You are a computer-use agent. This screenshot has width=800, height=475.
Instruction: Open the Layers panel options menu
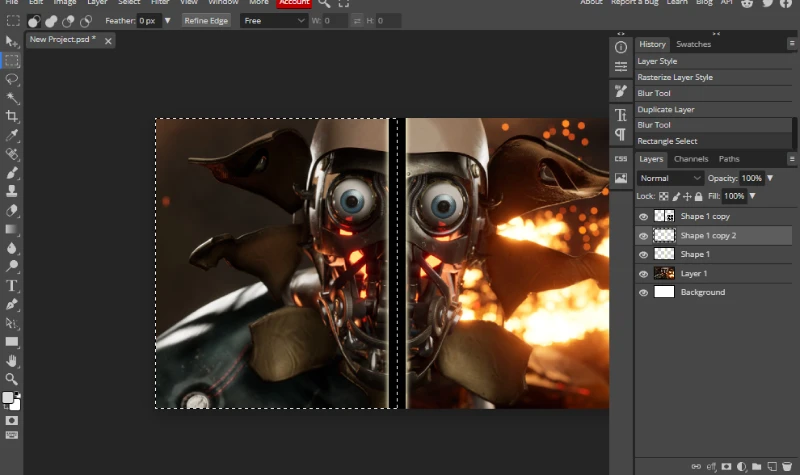click(x=792, y=159)
